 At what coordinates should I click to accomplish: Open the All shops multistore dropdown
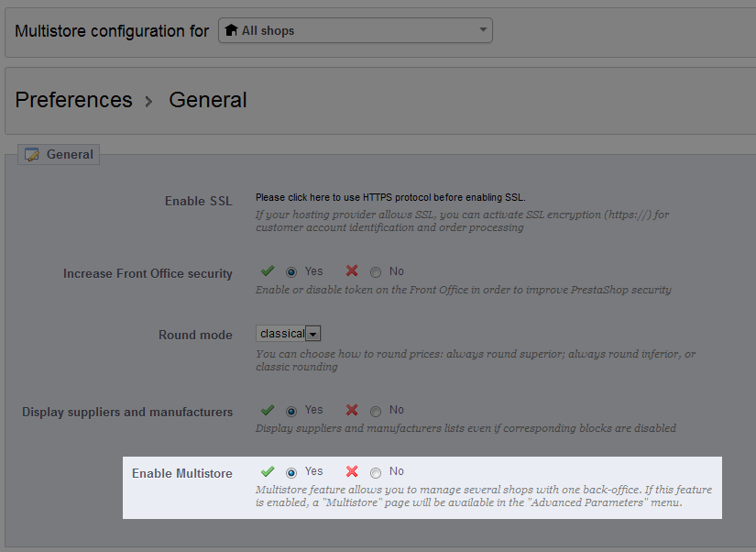coord(356,31)
